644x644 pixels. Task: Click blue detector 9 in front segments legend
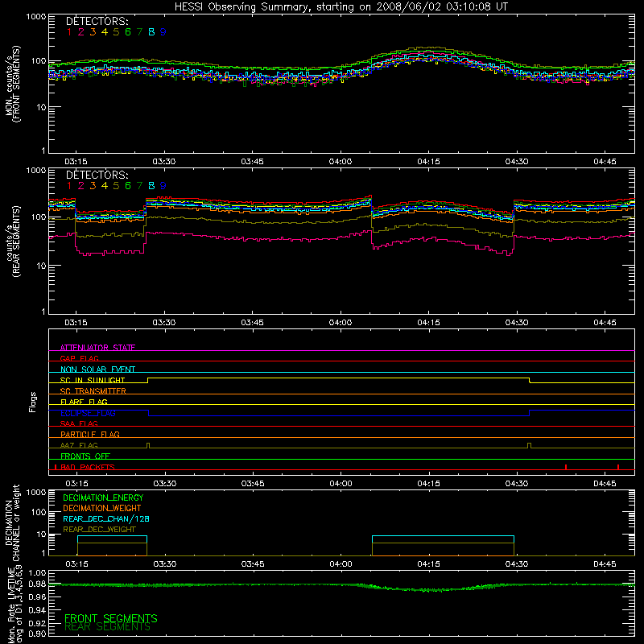pyautogui.click(x=163, y=32)
